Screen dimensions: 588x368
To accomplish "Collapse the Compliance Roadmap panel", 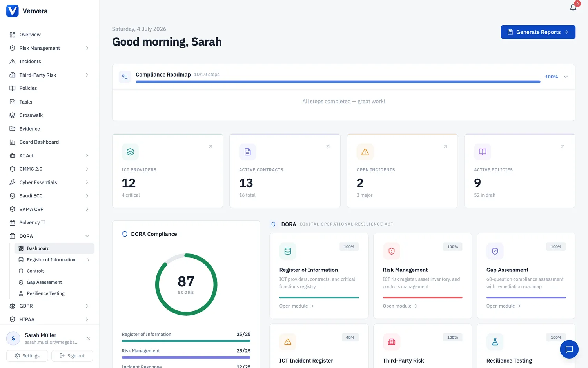I will click(566, 77).
